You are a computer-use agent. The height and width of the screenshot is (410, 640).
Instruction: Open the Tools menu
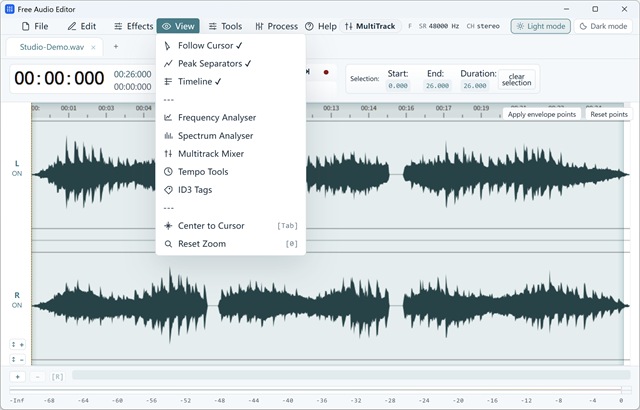pos(225,26)
